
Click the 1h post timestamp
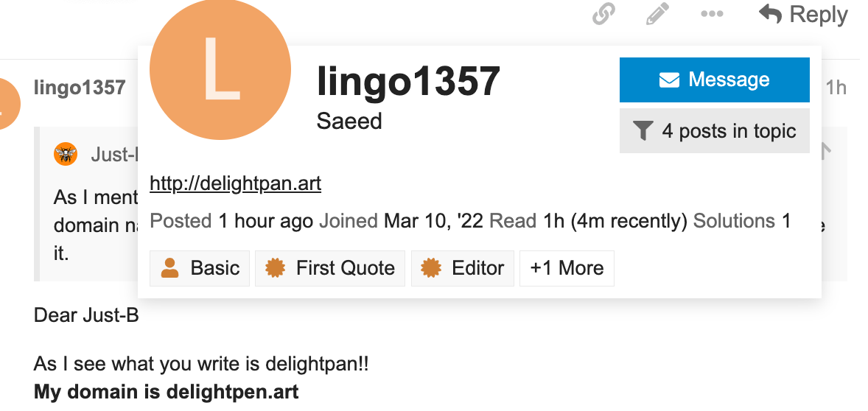point(836,88)
